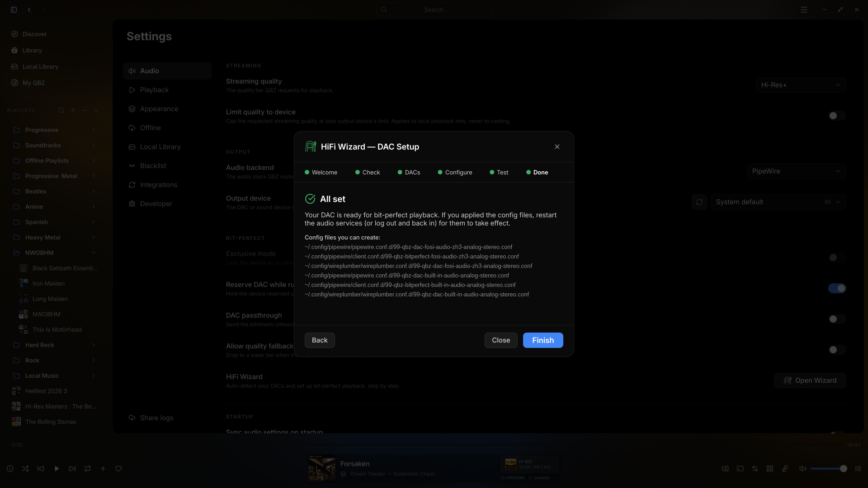Adjust the volume slider
Viewport: 868px width, 488px height.
(x=828, y=469)
